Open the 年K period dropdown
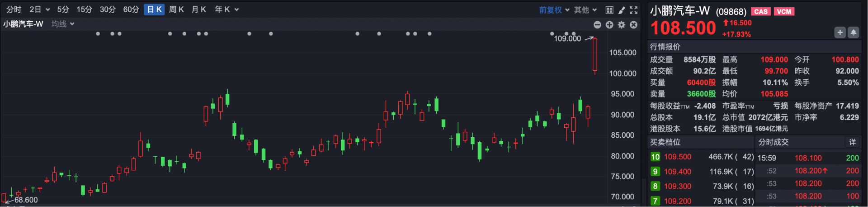The height and width of the screenshot is (207, 868). click(226, 10)
